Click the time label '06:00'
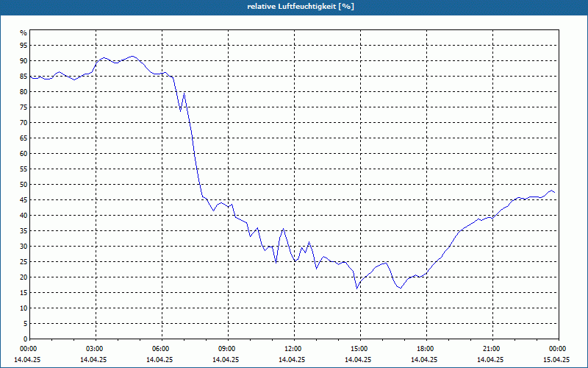Screen dimensions: 588x368 pos(162,349)
